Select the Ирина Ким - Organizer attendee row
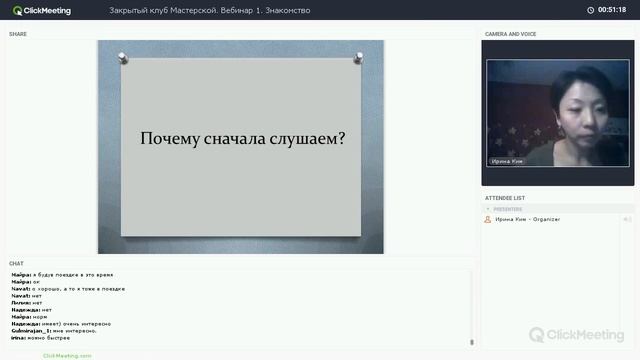640x360 pixels. 558,220
